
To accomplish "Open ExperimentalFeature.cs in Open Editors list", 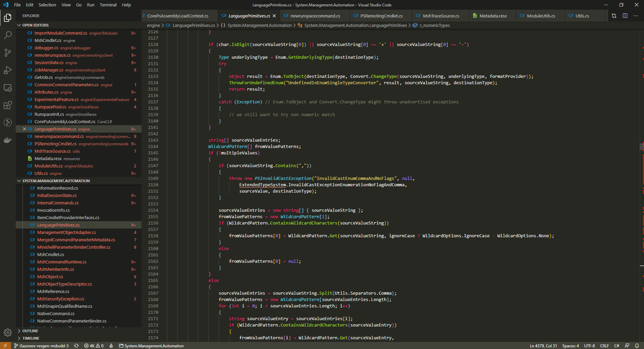I will [x=79, y=99].
